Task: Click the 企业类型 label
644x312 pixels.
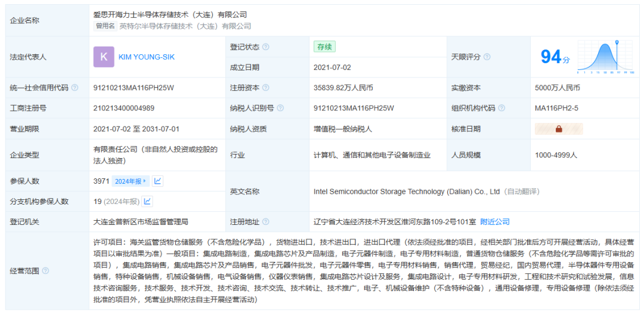Action: tap(24, 155)
